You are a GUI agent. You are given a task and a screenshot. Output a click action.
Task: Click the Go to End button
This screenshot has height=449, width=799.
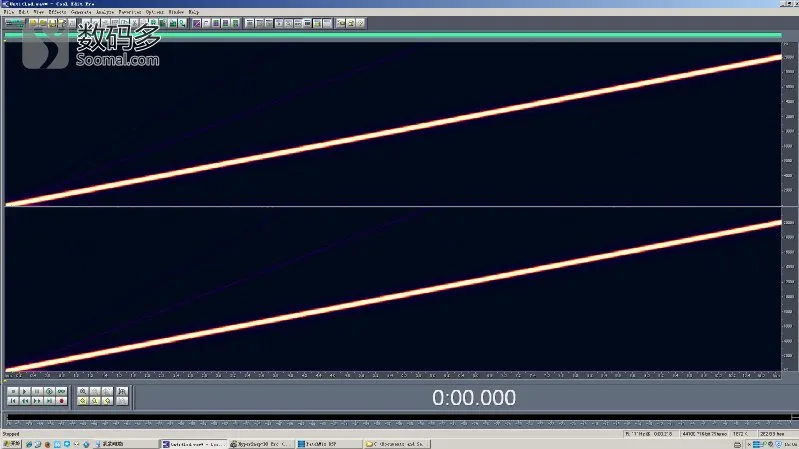[49, 401]
